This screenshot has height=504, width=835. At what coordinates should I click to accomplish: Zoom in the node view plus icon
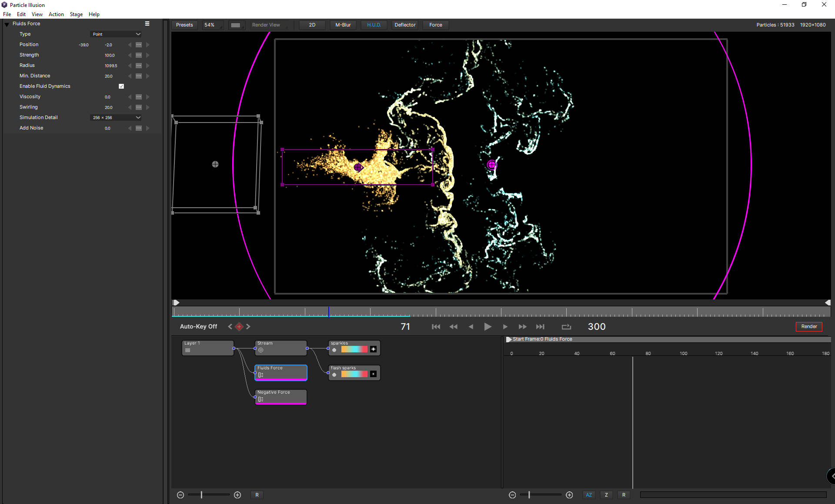click(237, 495)
